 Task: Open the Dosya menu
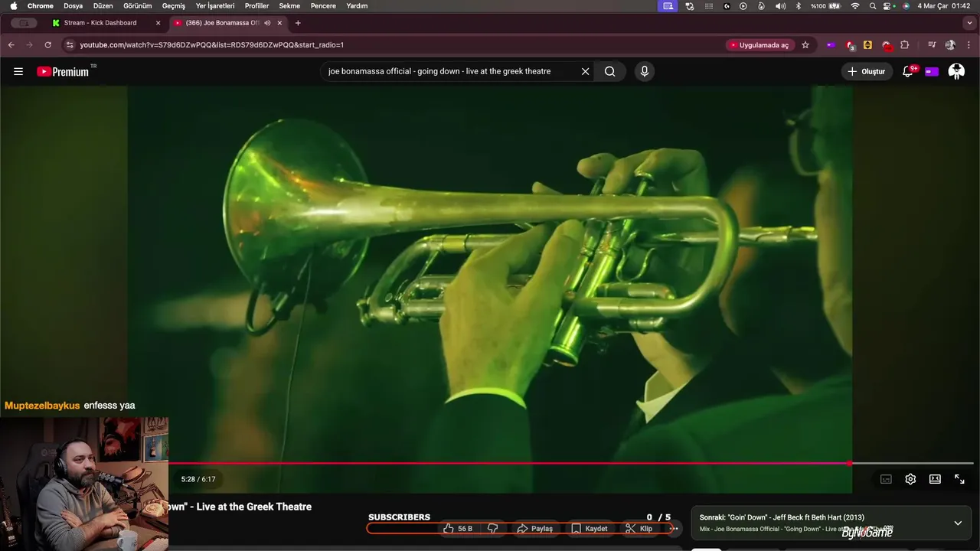(x=73, y=5)
